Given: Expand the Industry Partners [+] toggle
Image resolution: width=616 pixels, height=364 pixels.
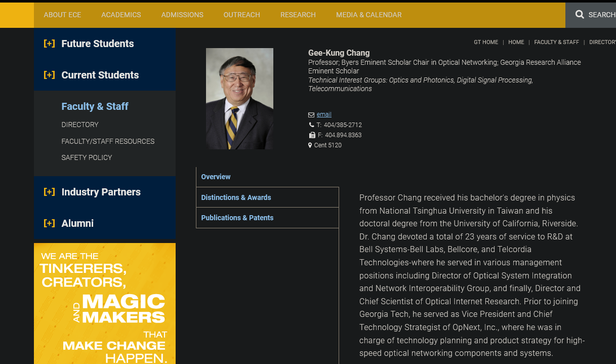Looking at the screenshot, I should (49, 192).
